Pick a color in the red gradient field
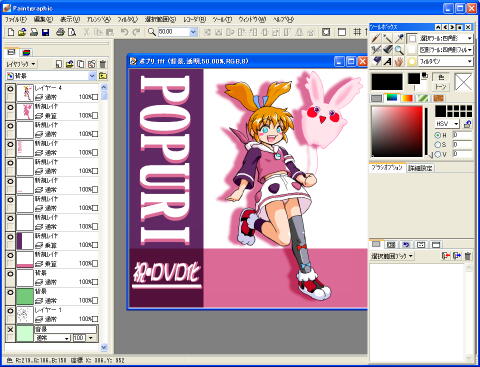The width and height of the screenshot is (480, 367). click(397, 131)
